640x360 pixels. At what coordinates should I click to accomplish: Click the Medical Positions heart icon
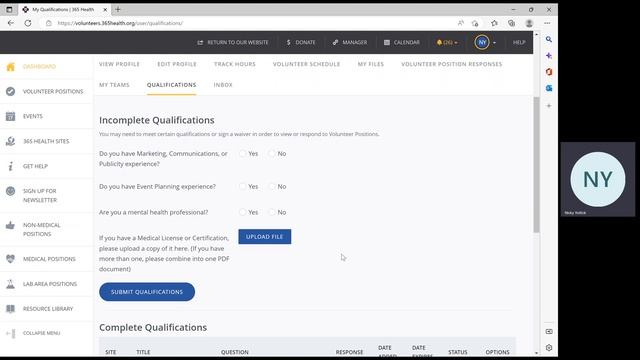(11, 259)
